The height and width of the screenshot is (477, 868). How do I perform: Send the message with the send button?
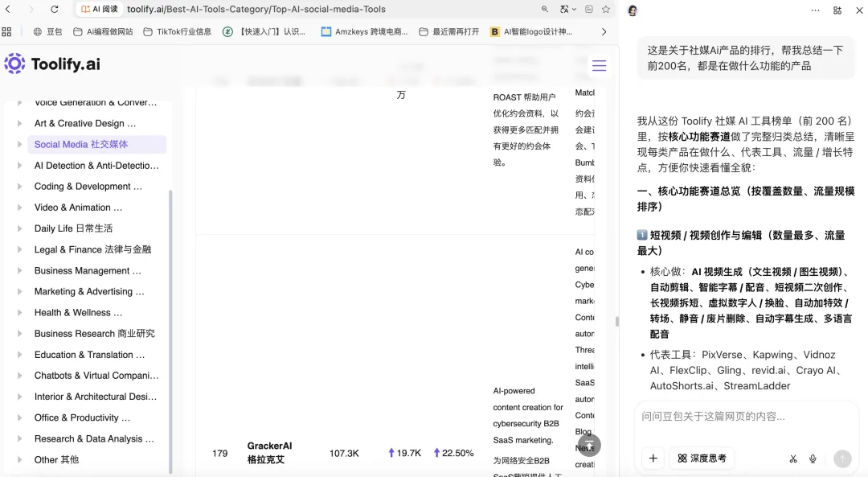pyautogui.click(x=842, y=458)
